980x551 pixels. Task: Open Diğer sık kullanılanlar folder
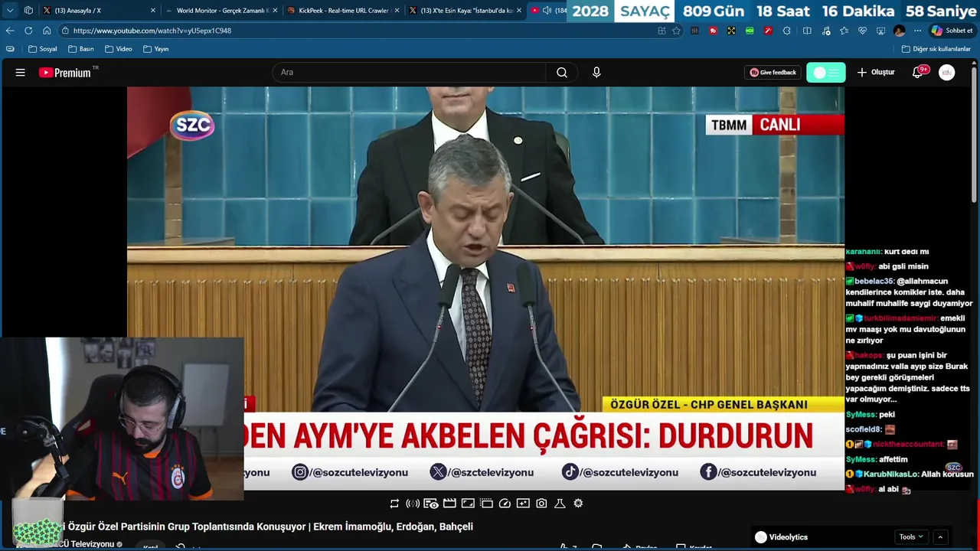[936, 49]
